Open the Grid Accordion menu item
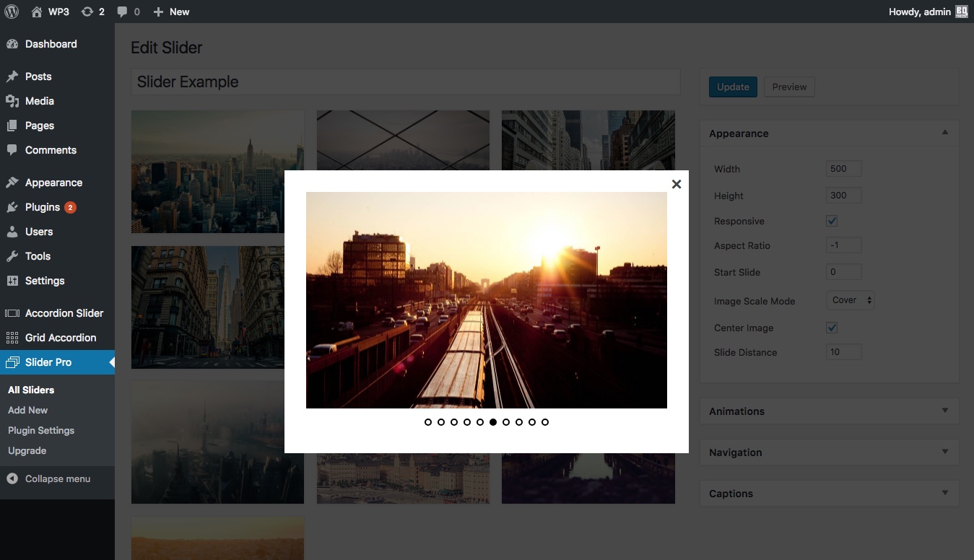Viewport: 974px width, 560px height. pos(57,338)
